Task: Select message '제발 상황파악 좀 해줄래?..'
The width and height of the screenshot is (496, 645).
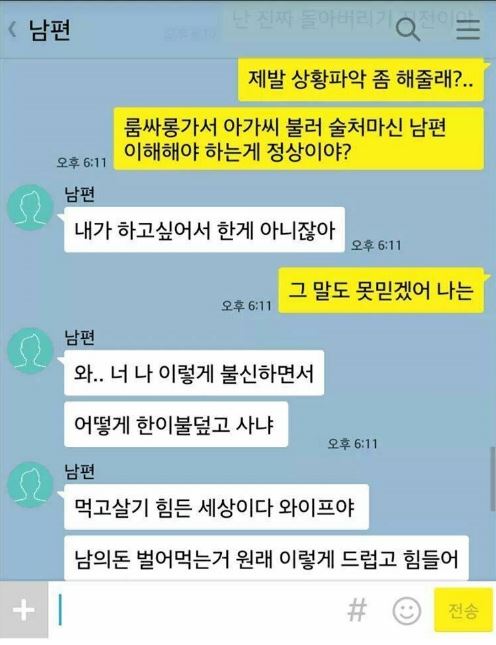Action: (x=360, y=79)
